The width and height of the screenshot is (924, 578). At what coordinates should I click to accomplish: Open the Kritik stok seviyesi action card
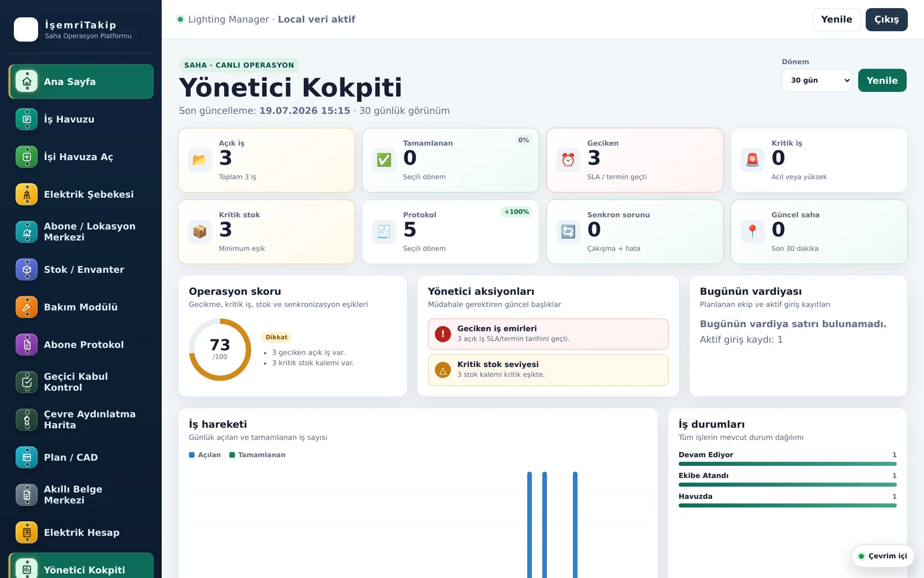[548, 370]
